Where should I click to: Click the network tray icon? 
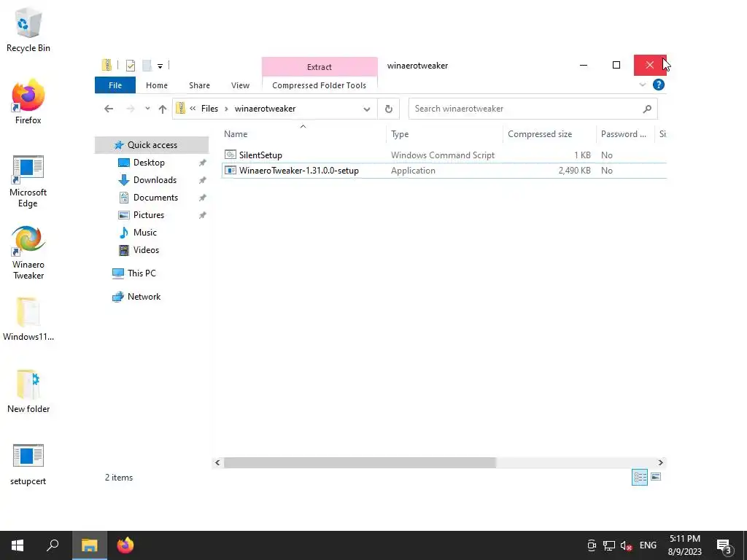tap(609, 545)
